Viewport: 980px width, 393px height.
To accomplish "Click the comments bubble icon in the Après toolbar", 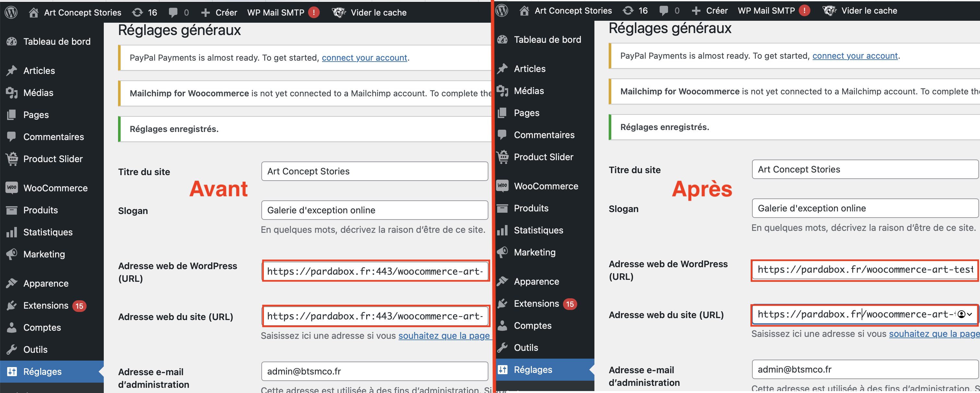I will [664, 11].
